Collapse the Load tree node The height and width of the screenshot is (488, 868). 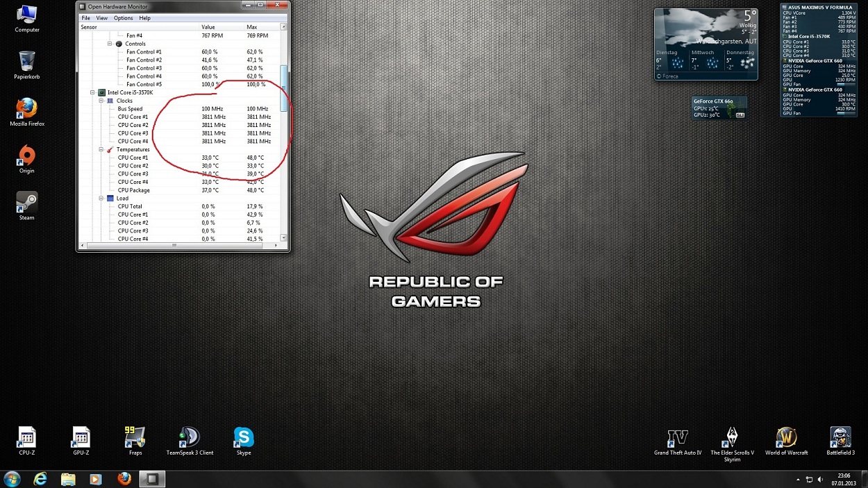coord(101,199)
